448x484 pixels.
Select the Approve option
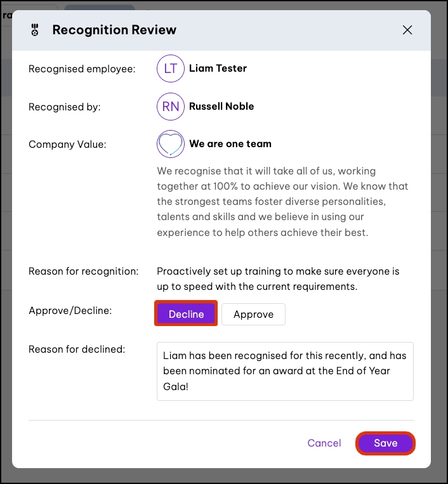tap(253, 314)
